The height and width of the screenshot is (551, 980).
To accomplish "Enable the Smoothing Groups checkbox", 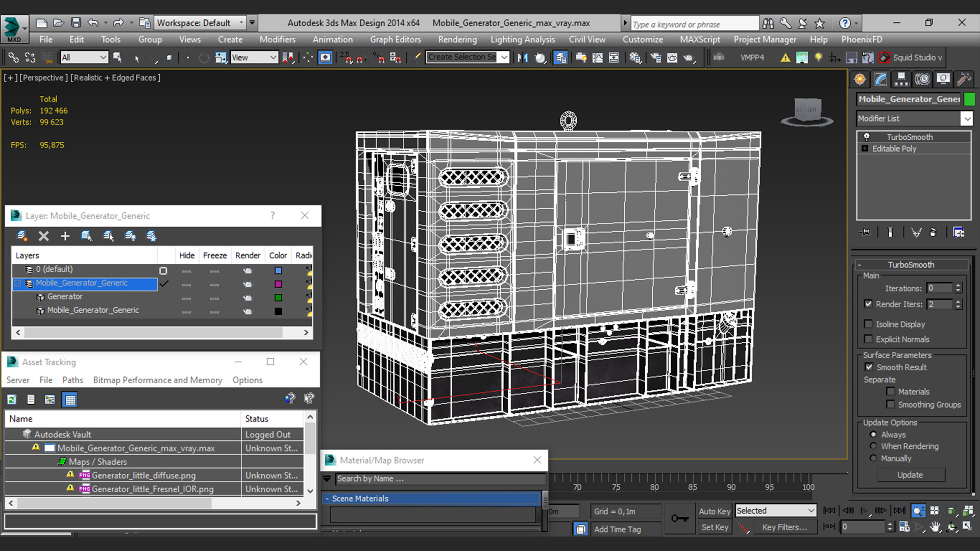I will [x=891, y=404].
